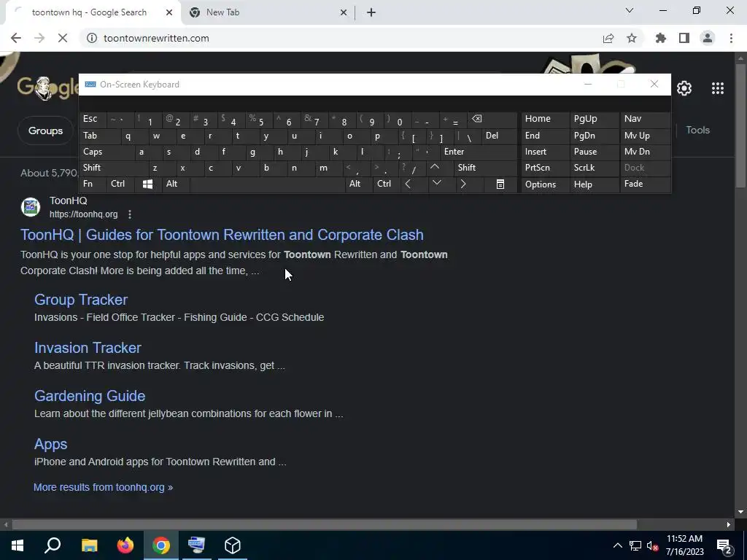Select the Groups search filter
Viewport: 747px width, 560px height.
point(45,131)
